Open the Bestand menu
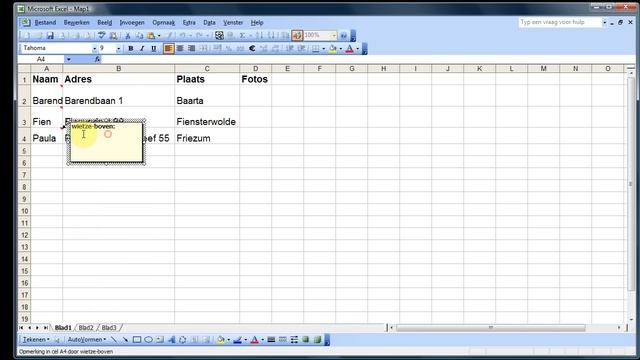The image size is (640, 360). coord(45,23)
